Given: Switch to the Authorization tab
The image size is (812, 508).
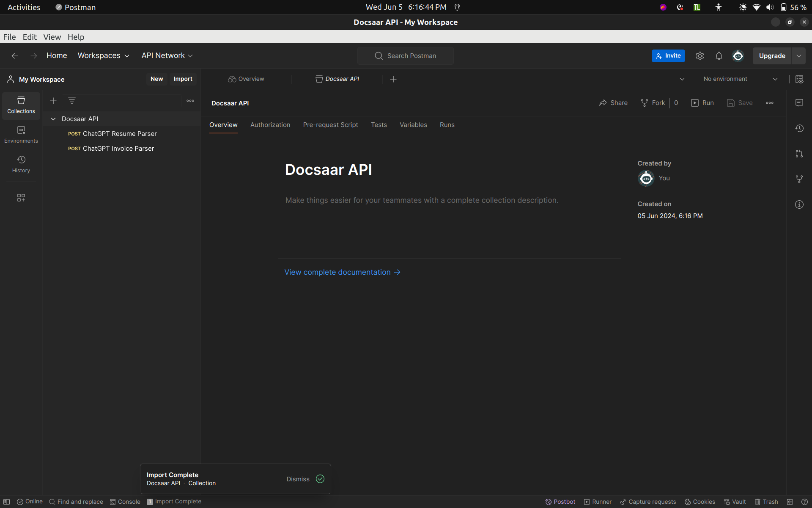Looking at the screenshot, I should [x=270, y=125].
